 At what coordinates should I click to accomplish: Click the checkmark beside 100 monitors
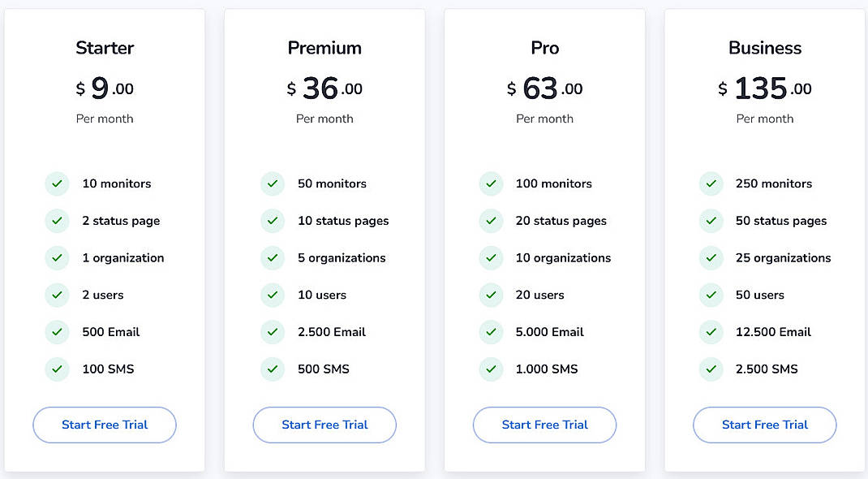point(491,183)
